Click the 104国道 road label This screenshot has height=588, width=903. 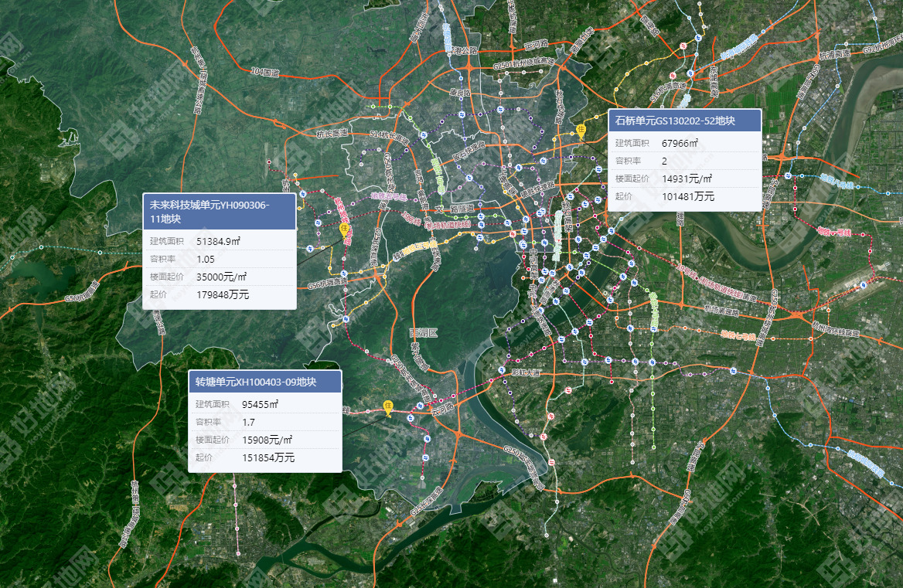pos(264,71)
